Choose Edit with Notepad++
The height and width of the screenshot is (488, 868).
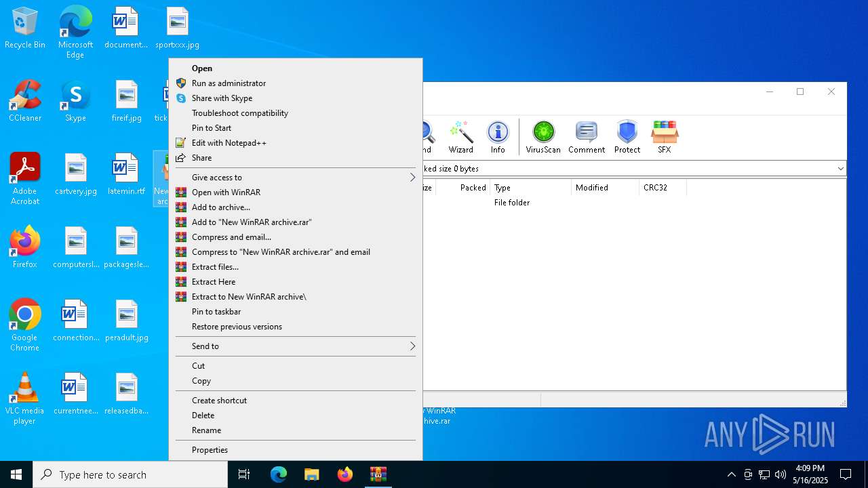click(295, 143)
